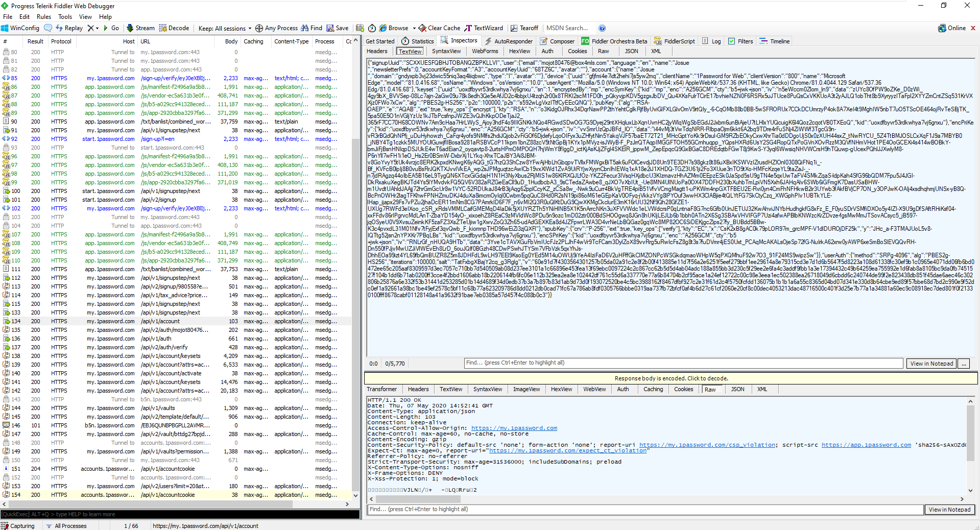Image resolution: width=980 pixels, height=530 pixels.
Task: Switch to the Get Started tab
Action: point(380,41)
